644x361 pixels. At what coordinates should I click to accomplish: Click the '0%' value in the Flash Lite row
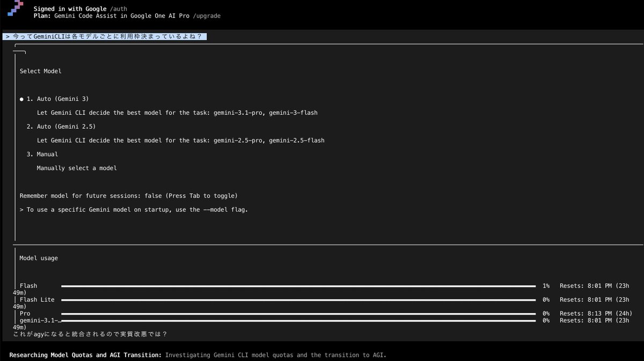pyautogui.click(x=546, y=300)
